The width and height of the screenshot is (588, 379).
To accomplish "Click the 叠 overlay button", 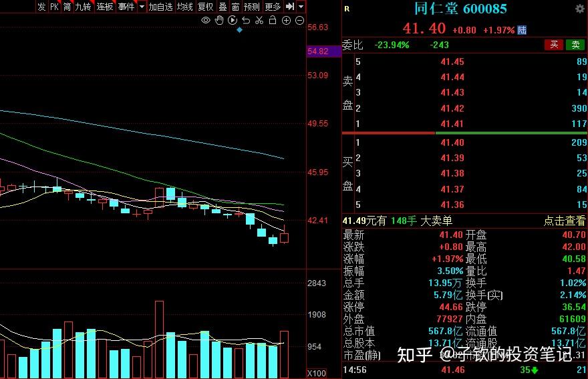I will (223, 7).
